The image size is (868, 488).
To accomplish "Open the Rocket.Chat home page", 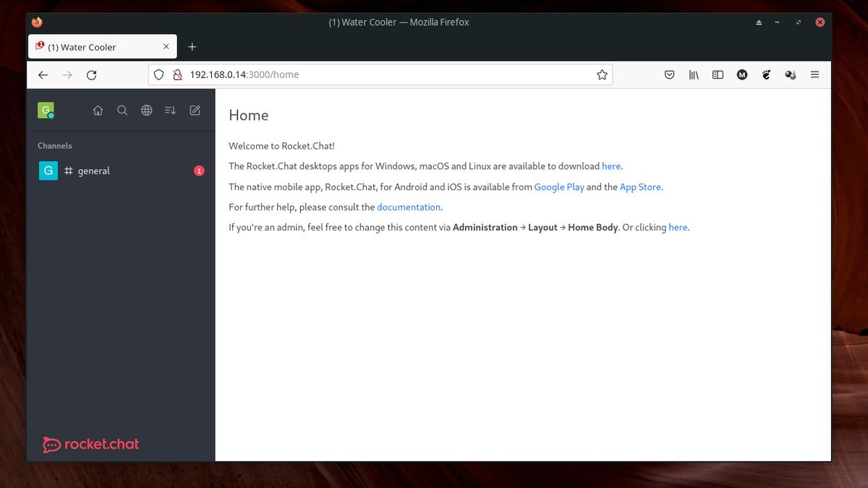I will (x=98, y=110).
